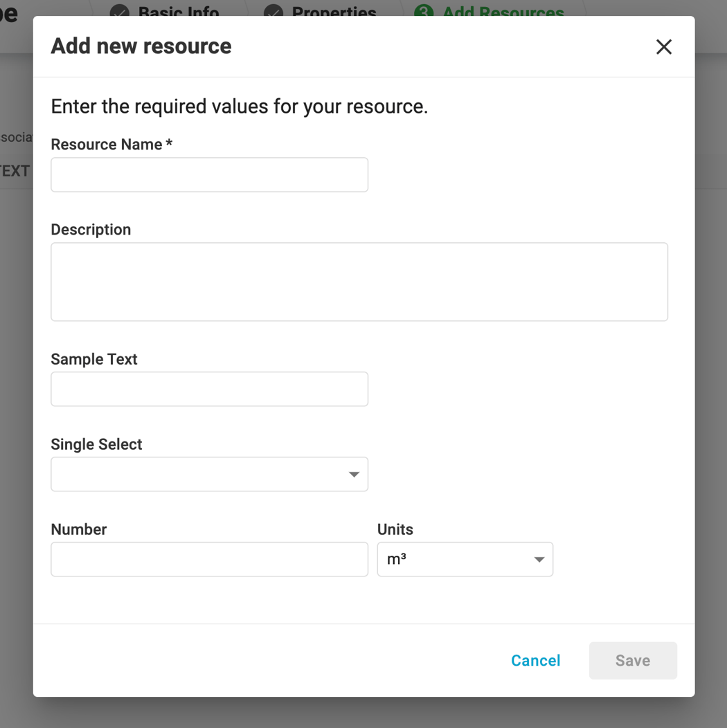Focus the Sample Text input box
The image size is (727, 728).
click(209, 389)
